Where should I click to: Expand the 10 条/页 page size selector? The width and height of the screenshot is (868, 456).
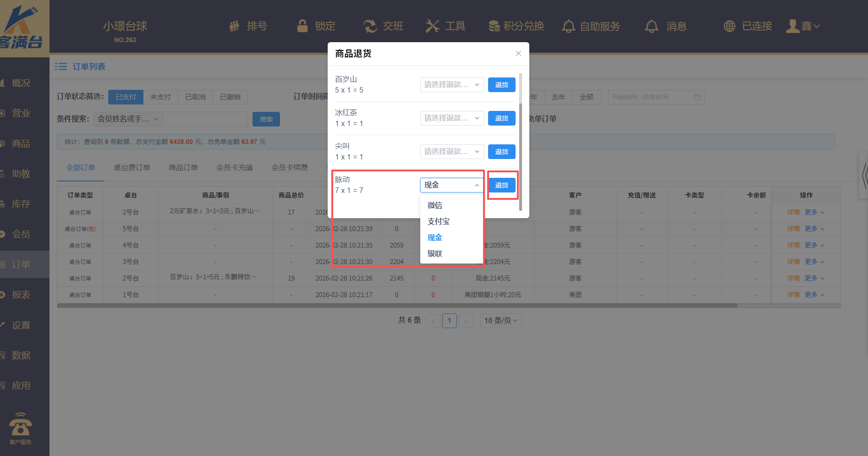point(500,321)
